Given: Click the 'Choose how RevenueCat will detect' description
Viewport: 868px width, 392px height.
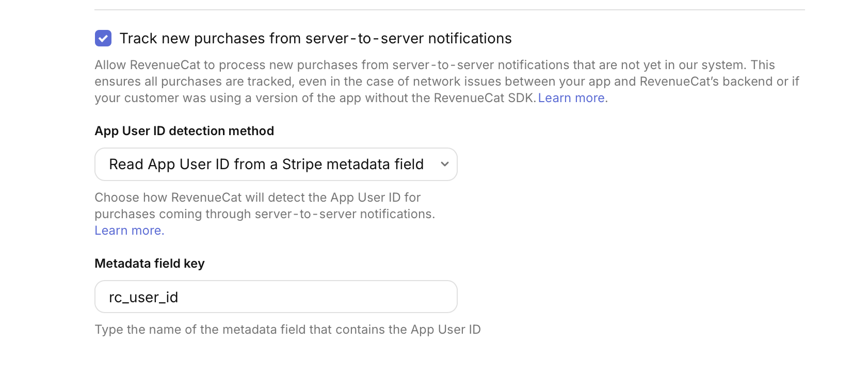Looking at the screenshot, I should tap(265, 206).
